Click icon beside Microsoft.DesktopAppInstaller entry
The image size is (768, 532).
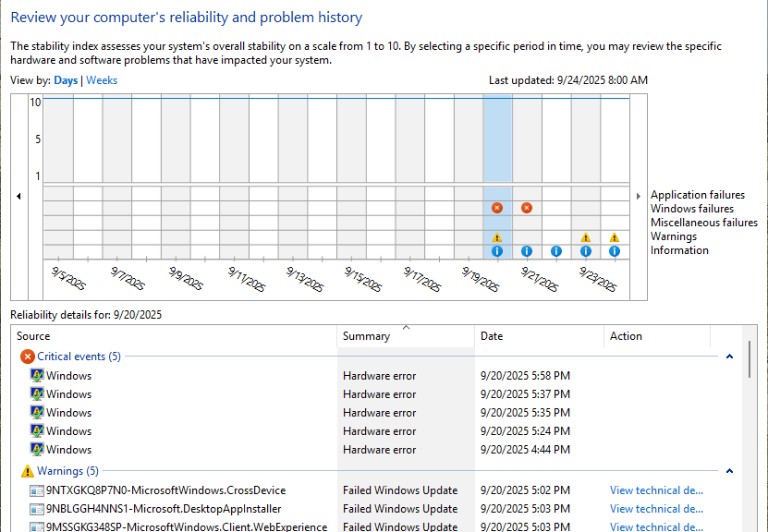point(37,509)
